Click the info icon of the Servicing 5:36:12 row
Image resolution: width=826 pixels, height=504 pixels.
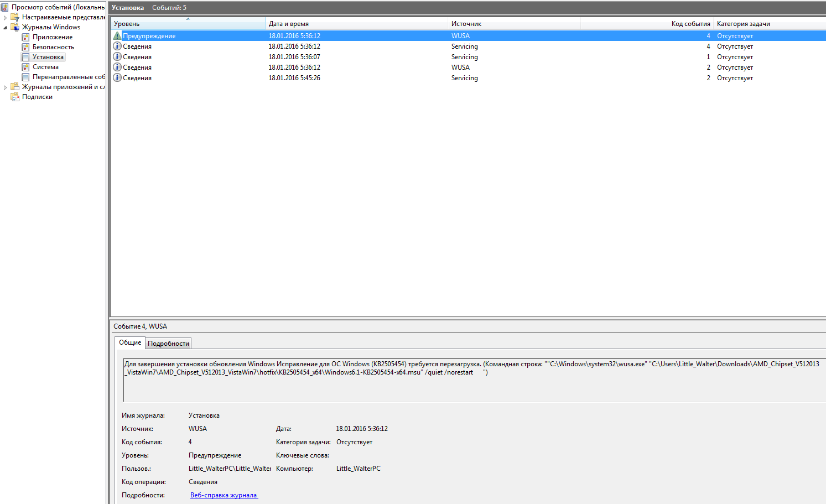click(x=117, y=46)
